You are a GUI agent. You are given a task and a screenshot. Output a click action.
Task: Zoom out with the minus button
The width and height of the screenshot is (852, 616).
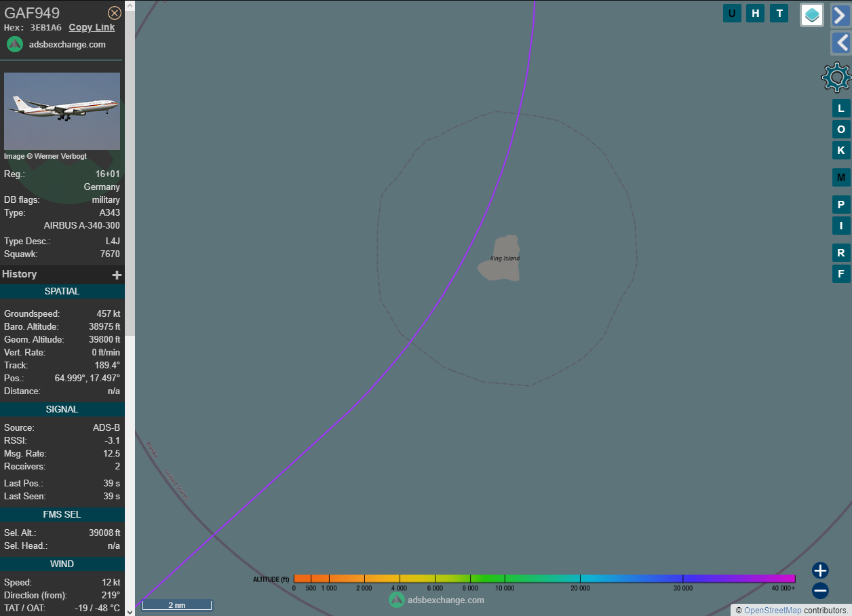[820, 591]
